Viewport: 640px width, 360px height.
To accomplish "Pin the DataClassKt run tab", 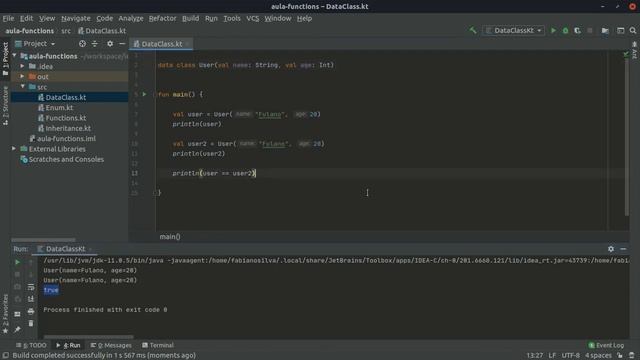I will [x=17, y=329].
